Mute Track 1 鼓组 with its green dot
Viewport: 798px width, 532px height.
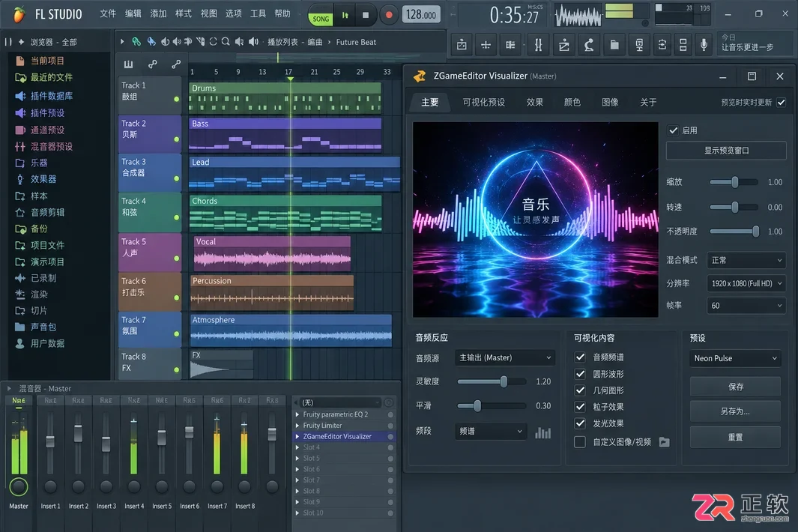click(177, 99)
